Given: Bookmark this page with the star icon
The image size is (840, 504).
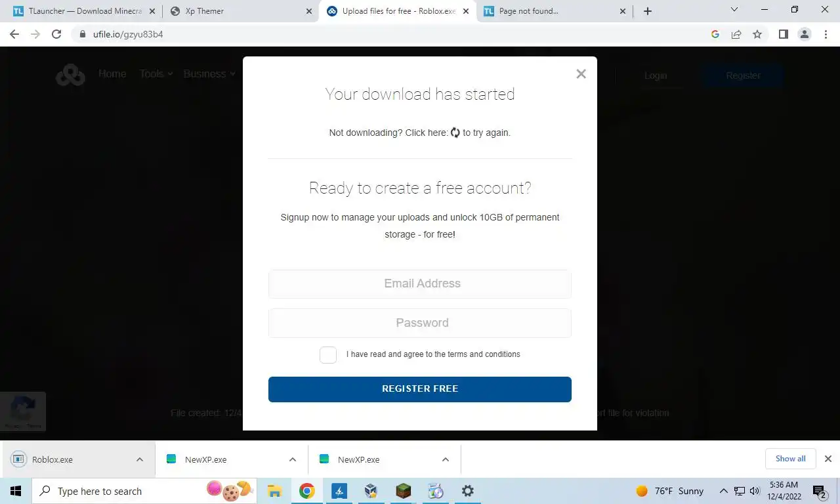Looking at the screenshot, I should pos(757,34).
